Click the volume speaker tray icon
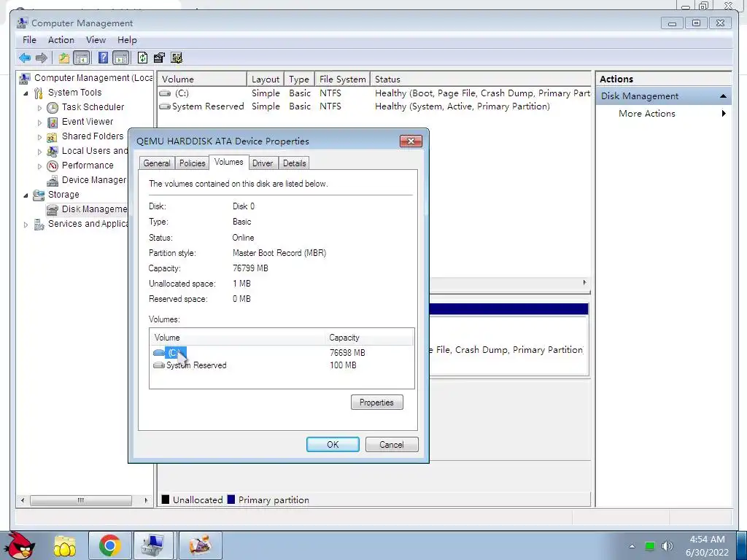This screenshot has width=747, height=560. point(667,545)
